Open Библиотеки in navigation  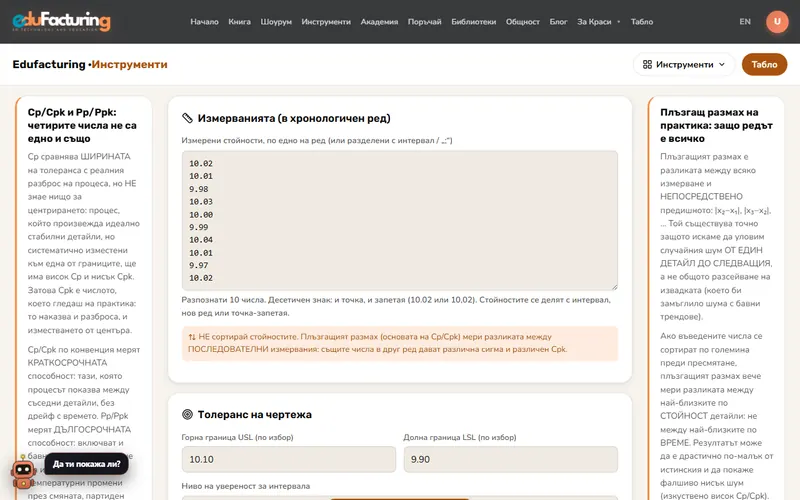[473, 21]
